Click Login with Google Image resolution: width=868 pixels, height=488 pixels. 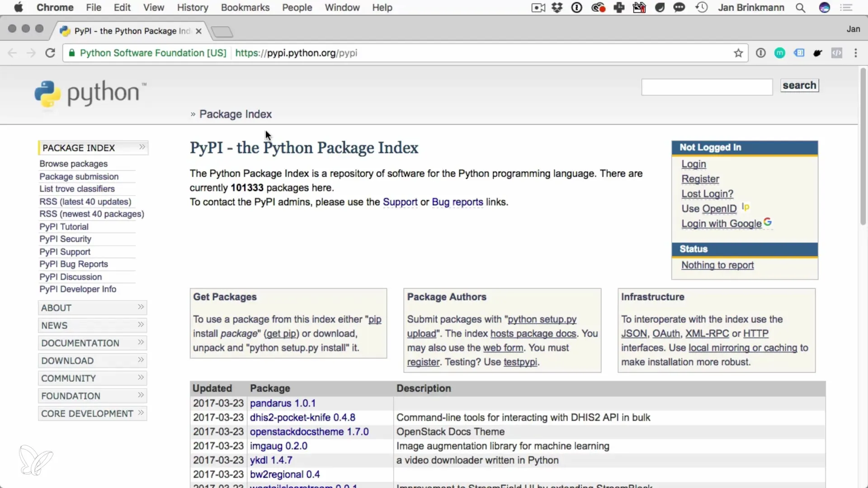pyautogui.click(x=722, y=224)
